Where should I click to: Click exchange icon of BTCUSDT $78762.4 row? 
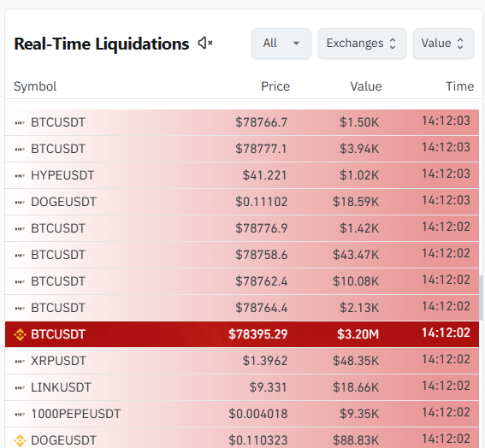point(21,282)
